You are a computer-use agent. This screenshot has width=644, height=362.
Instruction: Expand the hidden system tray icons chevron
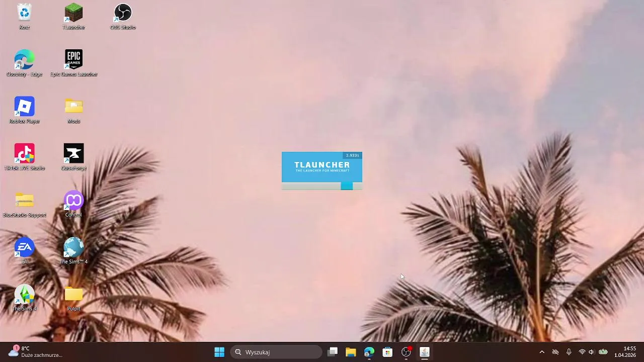(x=542, y=352)
